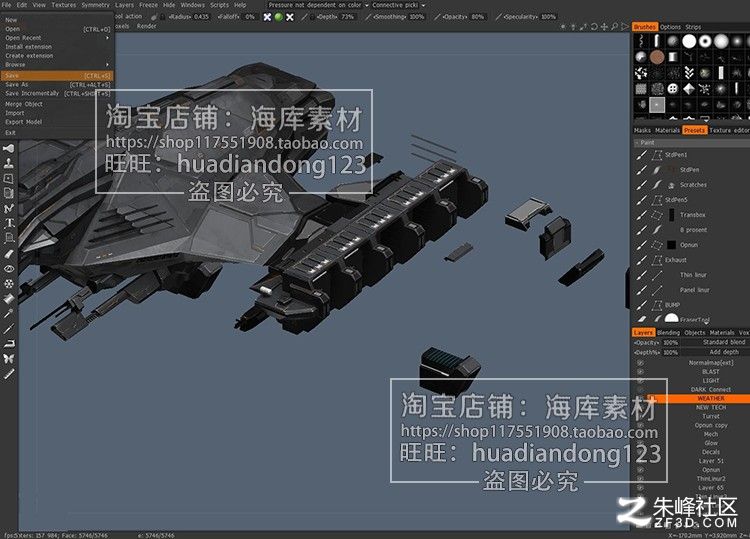Click the eye-shaped tool in left toolbar
The width and height of the screenshot is (750, 539).
point(9,268)
